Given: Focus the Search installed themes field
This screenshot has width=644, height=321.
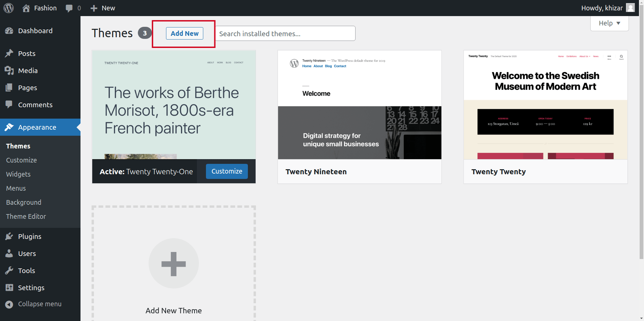Looking at the screenshot, I should coord(285,34).
